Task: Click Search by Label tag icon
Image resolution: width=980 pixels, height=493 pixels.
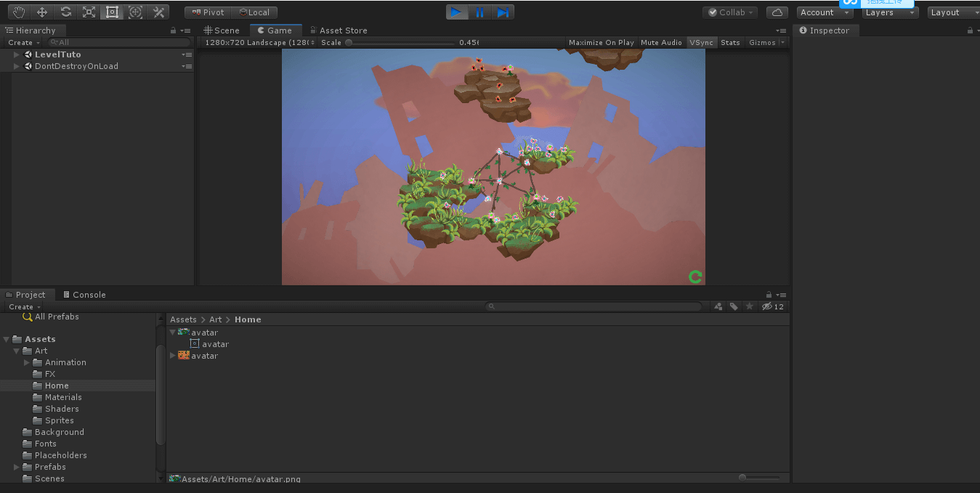Action: coord(734,306)
